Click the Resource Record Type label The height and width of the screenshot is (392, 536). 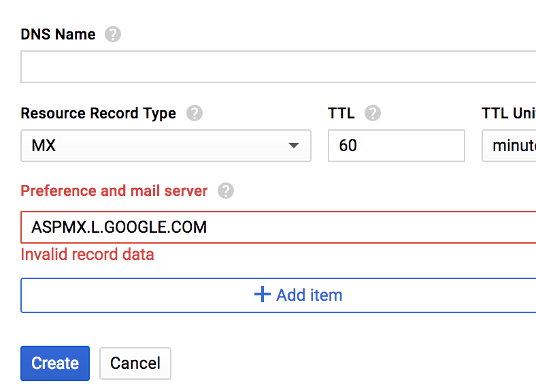pos(99,114)
